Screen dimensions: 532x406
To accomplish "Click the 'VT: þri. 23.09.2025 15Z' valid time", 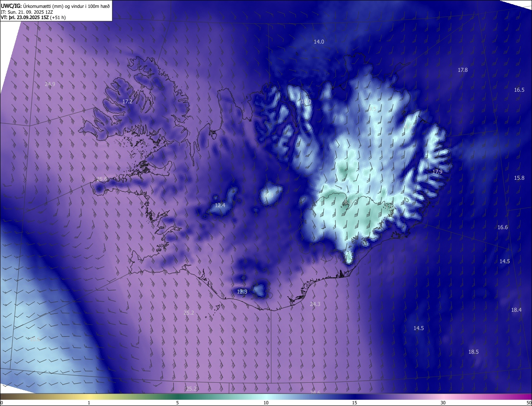I will click(25, 17).
